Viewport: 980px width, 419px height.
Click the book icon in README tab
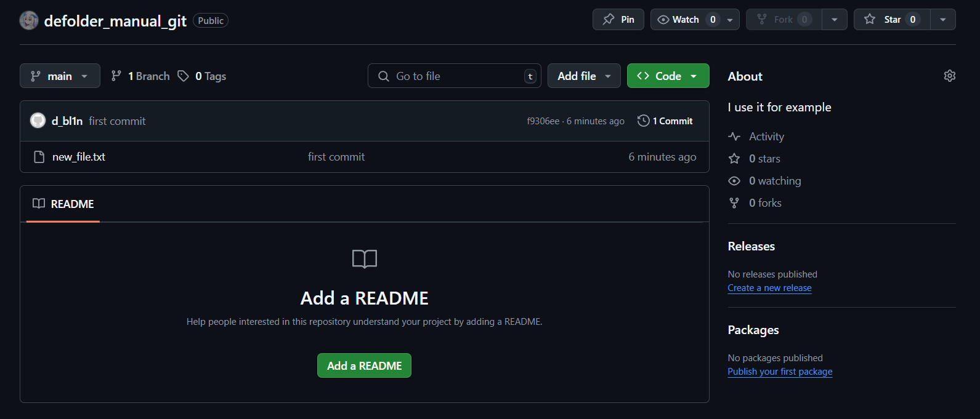pyautogui.click(x=39, y=204)
